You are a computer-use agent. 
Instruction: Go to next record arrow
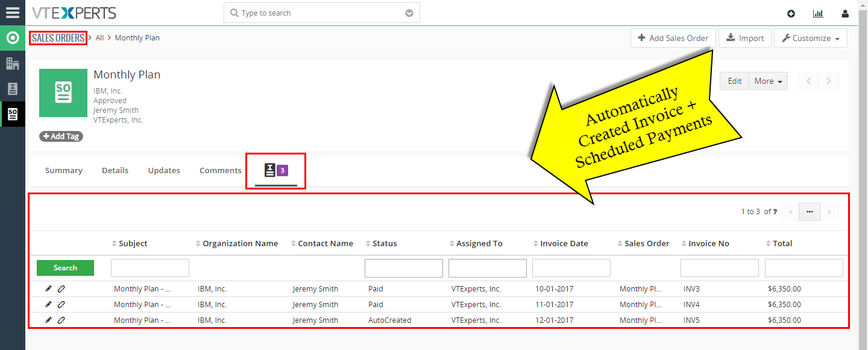pyautogui.click(x=829, y=81)
